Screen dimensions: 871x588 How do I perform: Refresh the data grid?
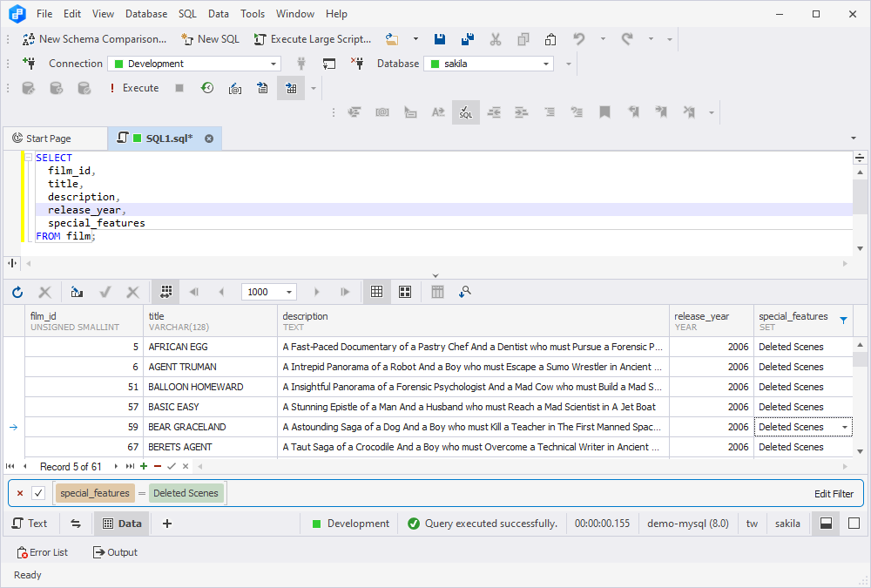[17, 292]
